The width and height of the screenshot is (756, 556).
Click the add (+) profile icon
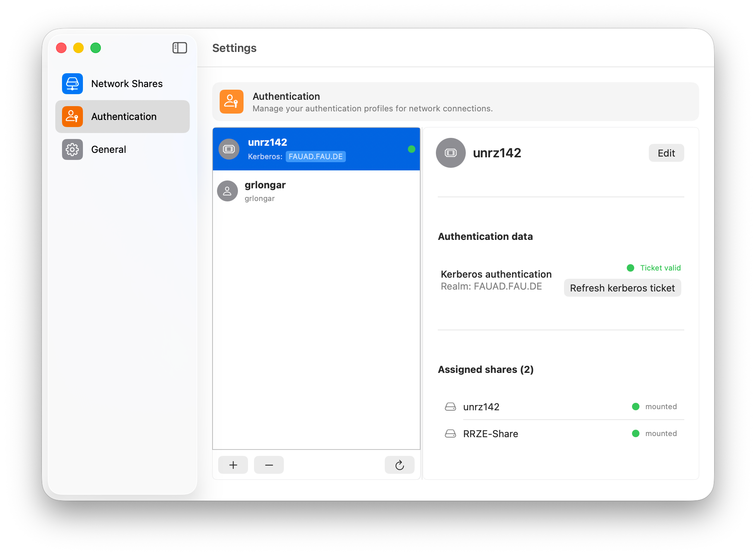pos(233,464)
